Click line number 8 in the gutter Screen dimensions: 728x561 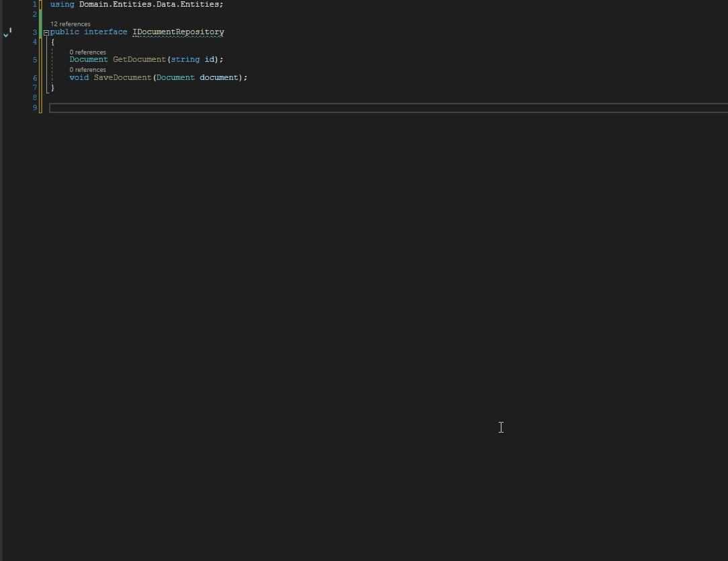click(x=34, y=97)
